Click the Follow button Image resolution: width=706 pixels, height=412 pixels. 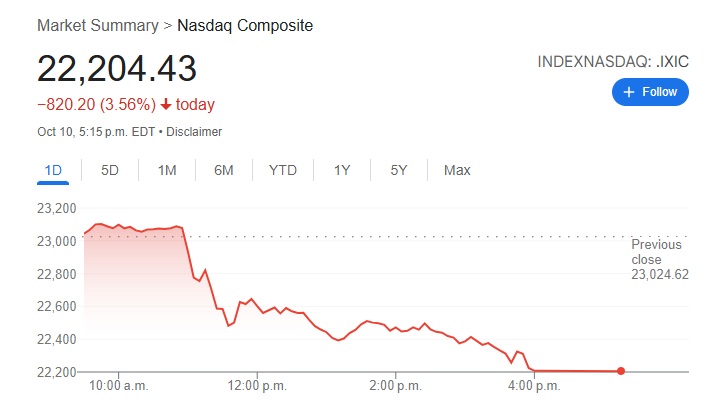pos(650,92)
